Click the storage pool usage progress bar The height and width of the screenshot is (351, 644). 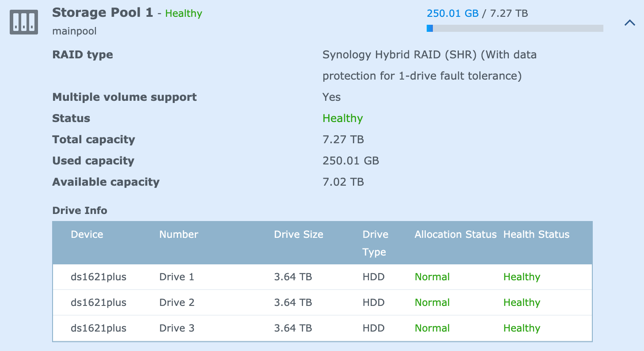(x=515, y=28)
